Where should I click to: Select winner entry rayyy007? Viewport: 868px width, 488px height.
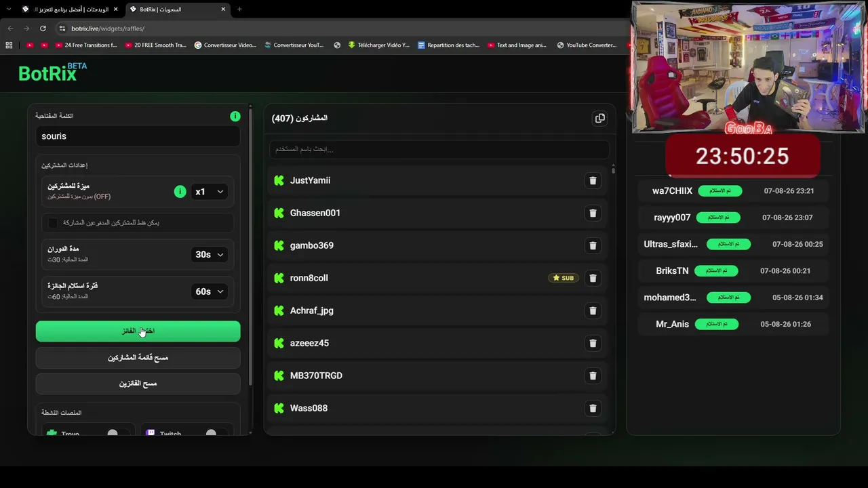pyautogui.click(x=733, y=218)
